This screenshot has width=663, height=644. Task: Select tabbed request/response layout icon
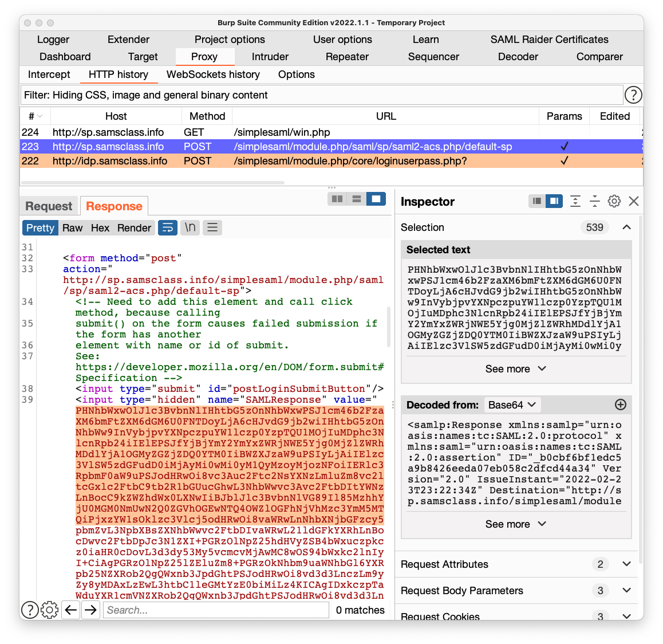[x=376, y=199]
